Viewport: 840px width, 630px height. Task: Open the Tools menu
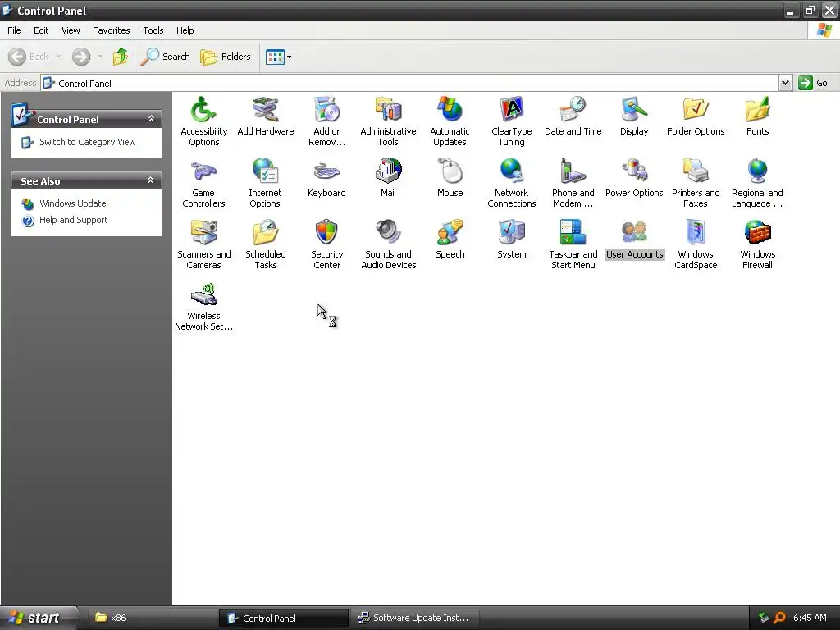[x=153, y=30]
